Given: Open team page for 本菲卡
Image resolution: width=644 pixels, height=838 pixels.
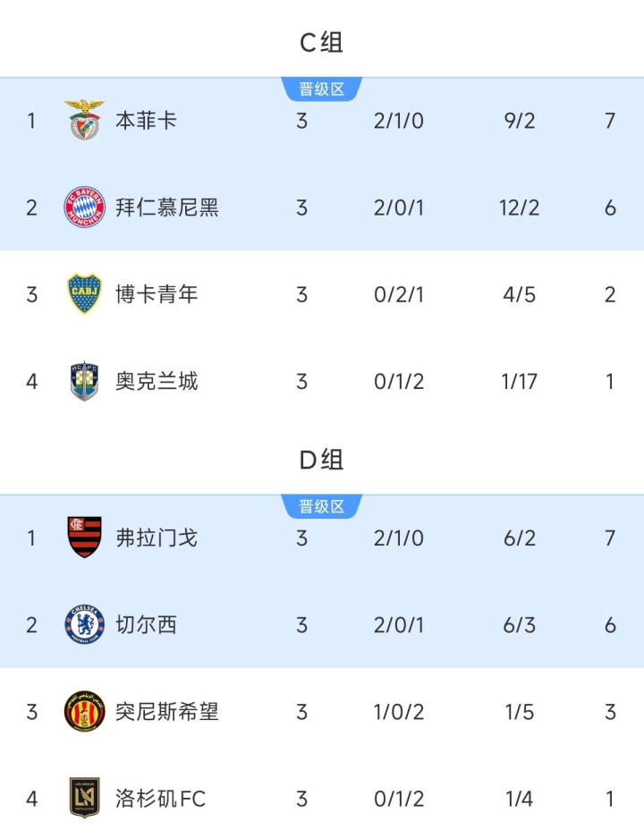Looking at the screenshot, I should [x=146, y=120].
